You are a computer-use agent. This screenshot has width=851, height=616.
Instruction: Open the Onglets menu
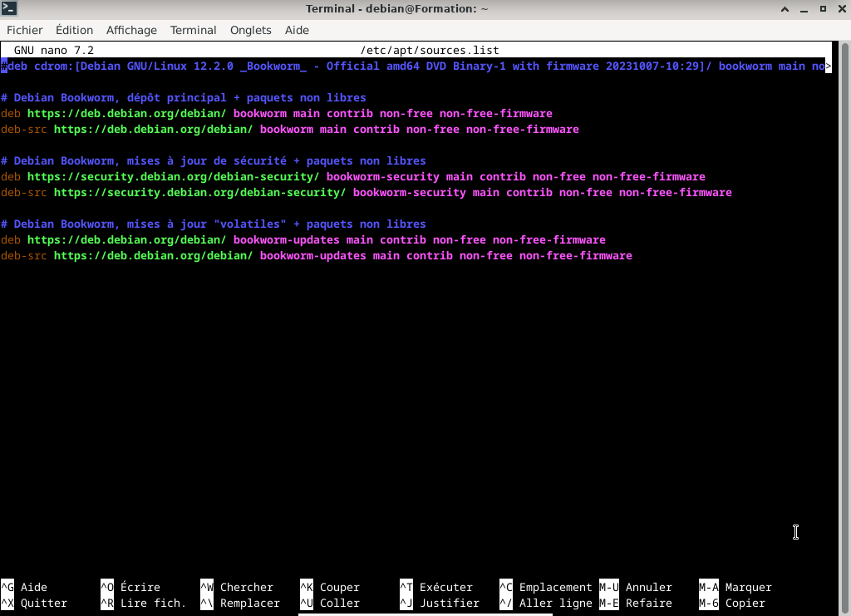(x=251, y=31)
